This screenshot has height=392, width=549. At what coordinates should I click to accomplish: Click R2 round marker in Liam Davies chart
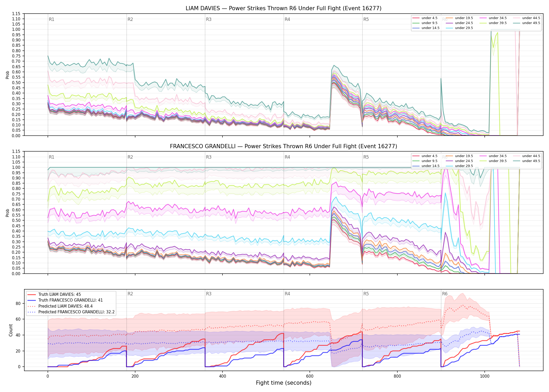[130, 19]
